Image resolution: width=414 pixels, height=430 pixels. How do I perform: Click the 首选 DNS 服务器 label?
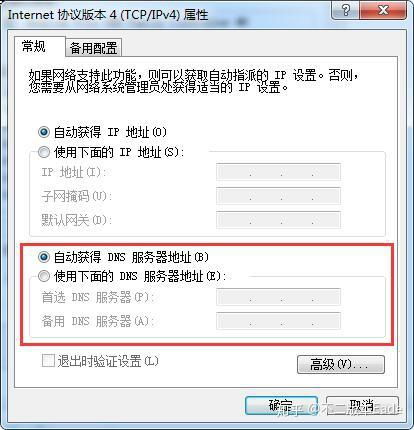pos(97,297)
